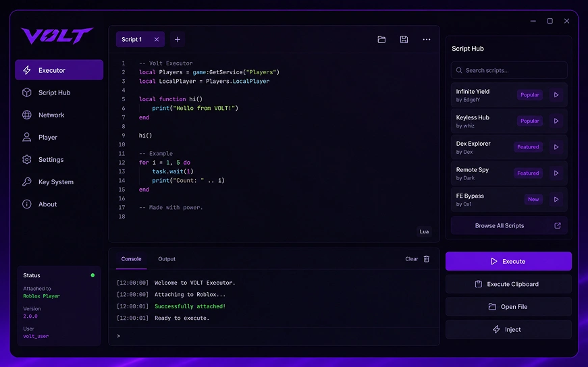Click the Inject button
Viewport: 588px width, 367px height.
pyautogui.click(x=508, y=329)
